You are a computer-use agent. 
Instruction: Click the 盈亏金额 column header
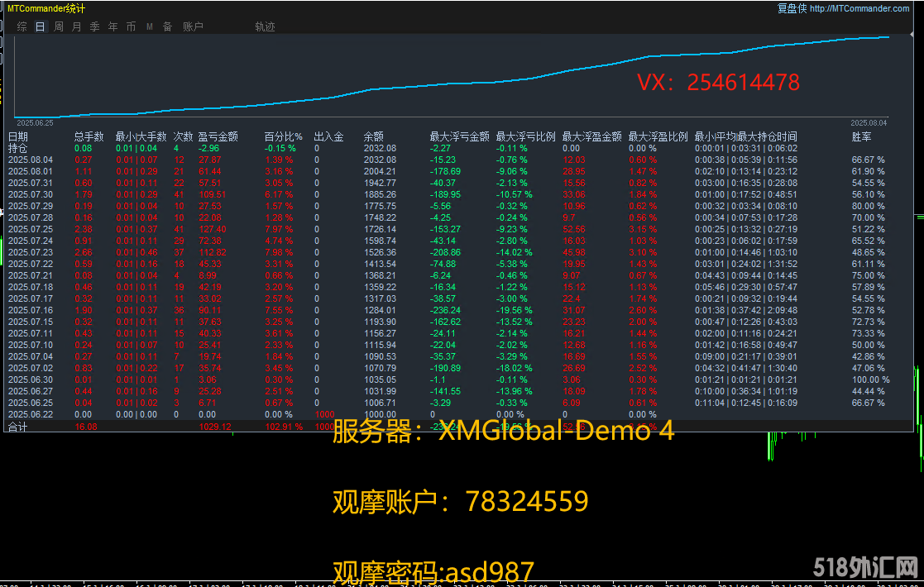click(218, 136)
